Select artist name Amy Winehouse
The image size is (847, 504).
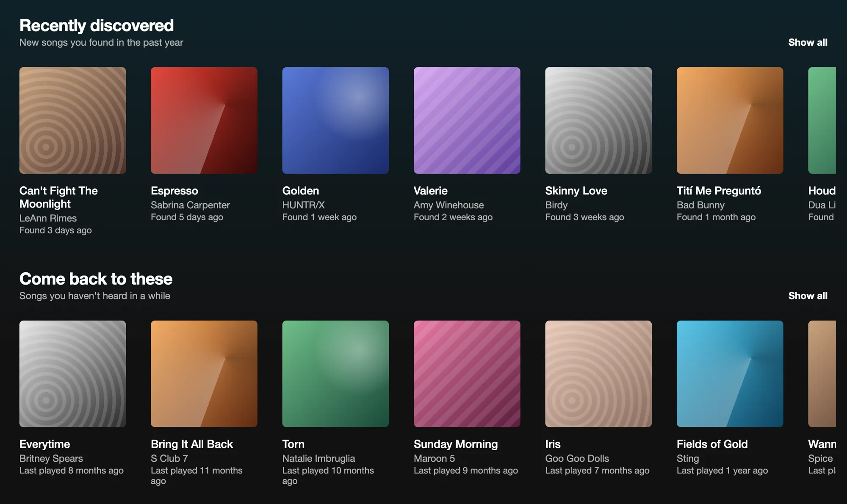click(x=448, y=205)
